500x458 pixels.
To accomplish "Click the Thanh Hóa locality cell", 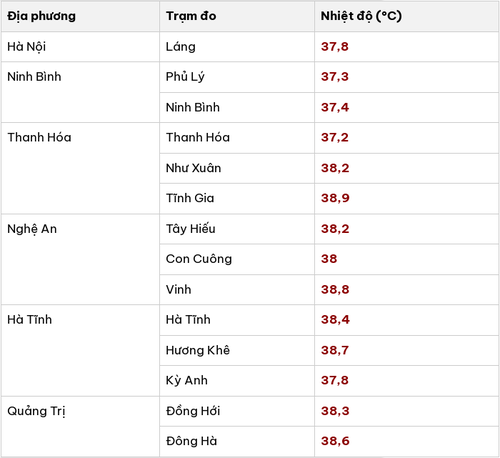I will [80, 168].
